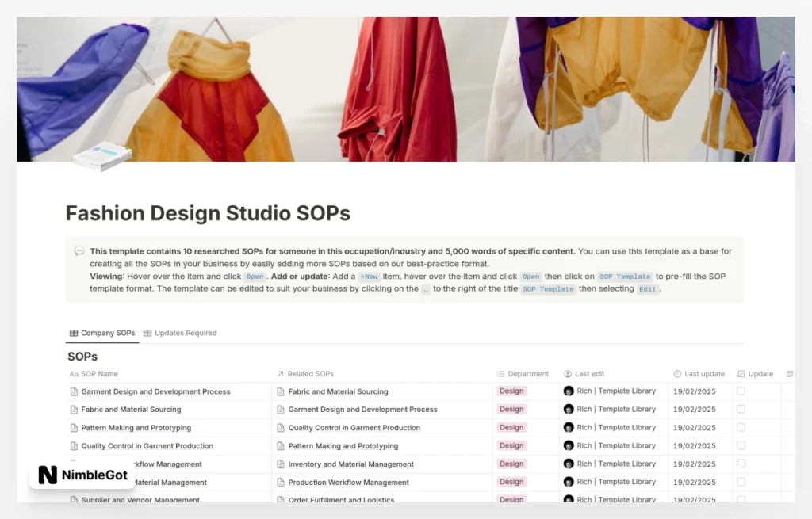The image size is (812, 519).
Task: Open related SOP Pattern Making and Prototyping
Action: pyautogui.click(x=343, y=446)
